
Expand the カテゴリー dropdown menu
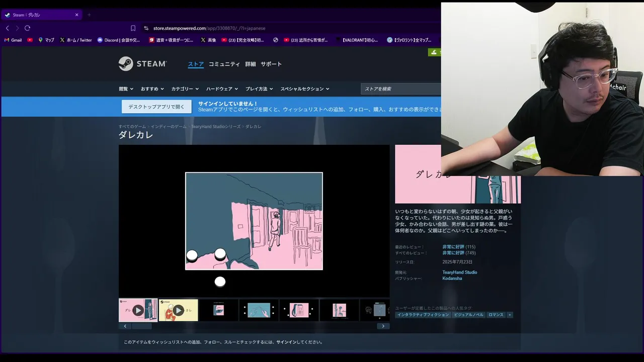tap(184, 89)
